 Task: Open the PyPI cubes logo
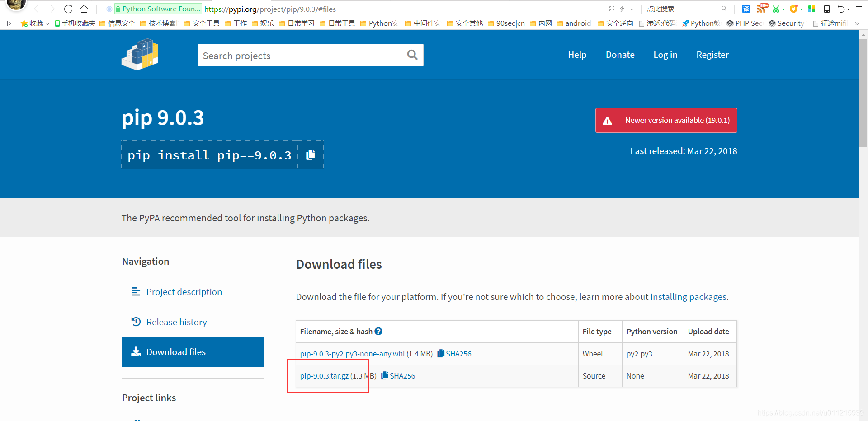140,54
